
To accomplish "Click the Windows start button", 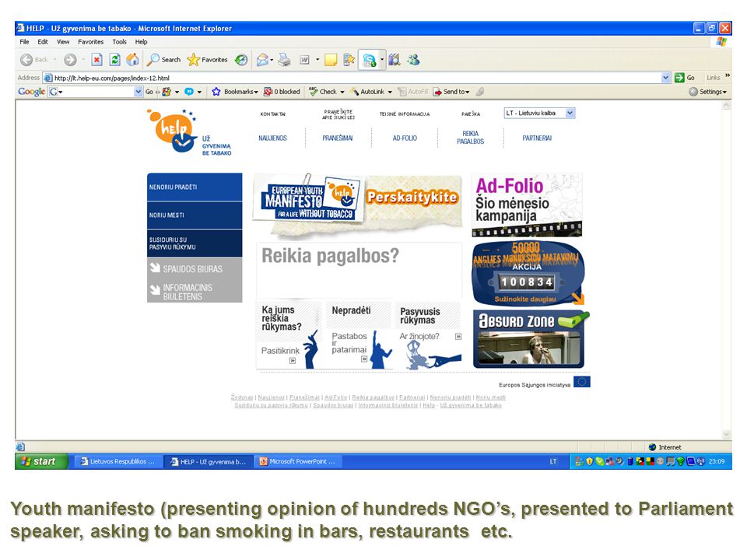I will click(41, 461).
